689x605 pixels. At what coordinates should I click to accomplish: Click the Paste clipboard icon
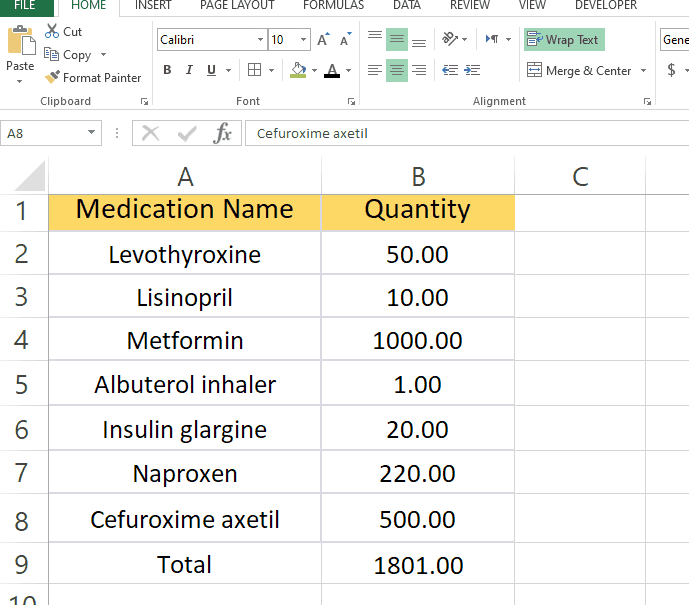tap(21, 41)
